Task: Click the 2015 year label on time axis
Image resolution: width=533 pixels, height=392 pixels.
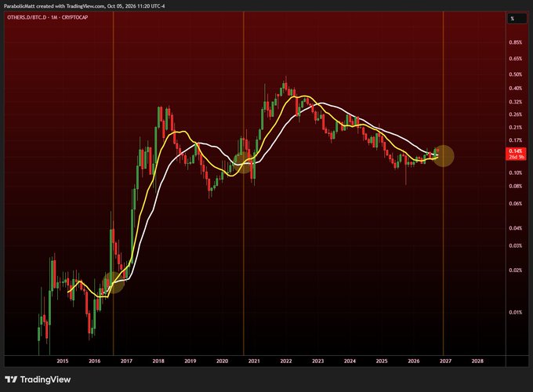Action: pyautogui.click(x=63, y=361)
